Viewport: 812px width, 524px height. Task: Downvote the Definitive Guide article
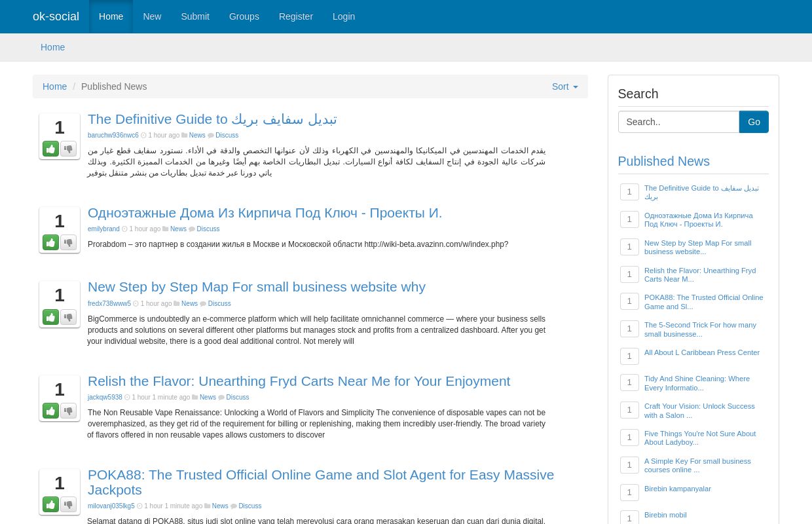coord(68,149)
